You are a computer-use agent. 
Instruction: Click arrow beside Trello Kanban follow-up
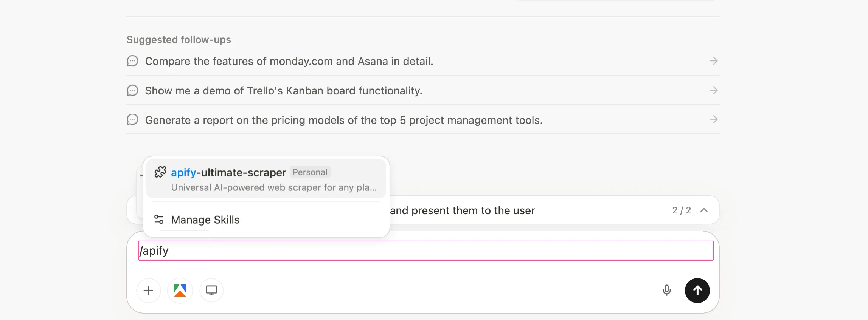point(714,90)
